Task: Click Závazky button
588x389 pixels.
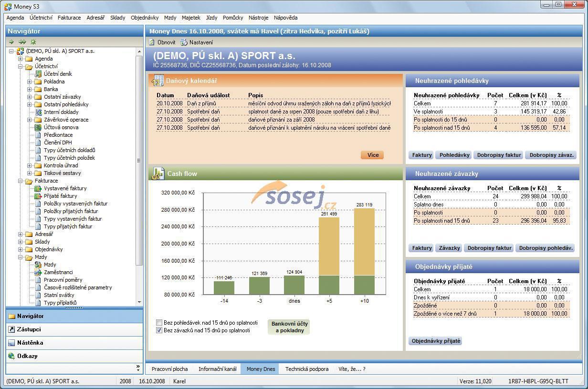Action: coord(449,248)
